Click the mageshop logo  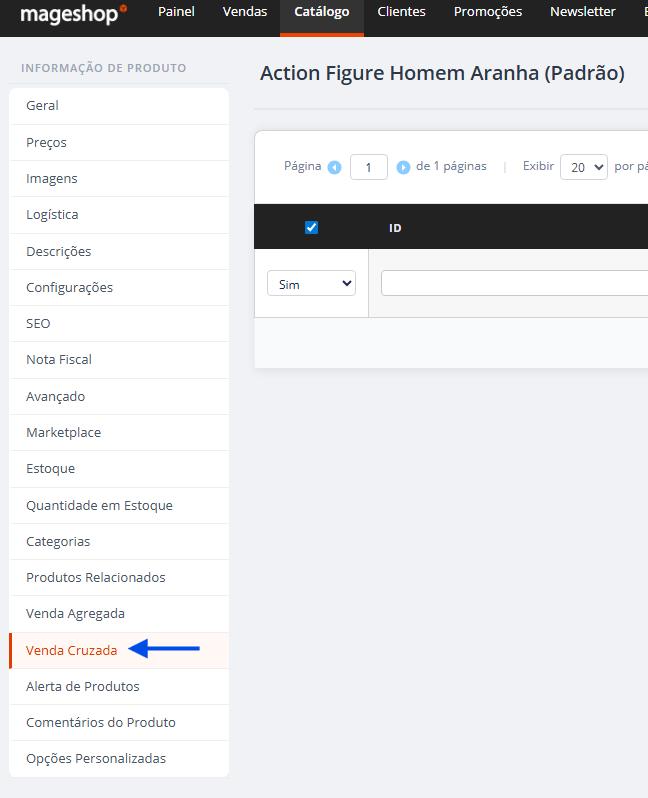(x=74, y=14)
